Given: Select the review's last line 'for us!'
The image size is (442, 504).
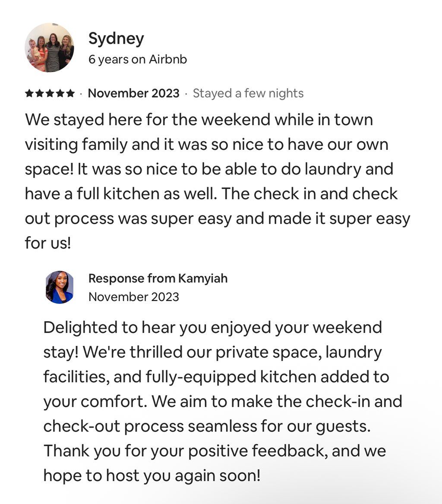Looking at the screenshot, I should 48,243.
